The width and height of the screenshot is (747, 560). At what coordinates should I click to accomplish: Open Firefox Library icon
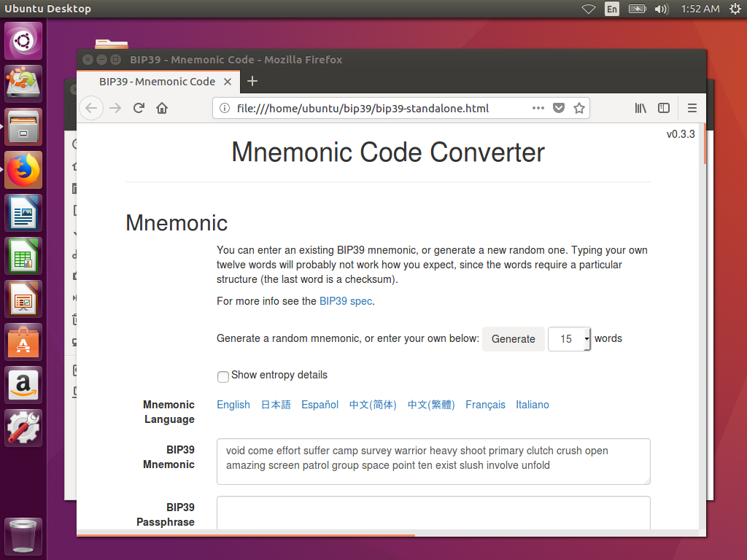(x=640, y=108)
